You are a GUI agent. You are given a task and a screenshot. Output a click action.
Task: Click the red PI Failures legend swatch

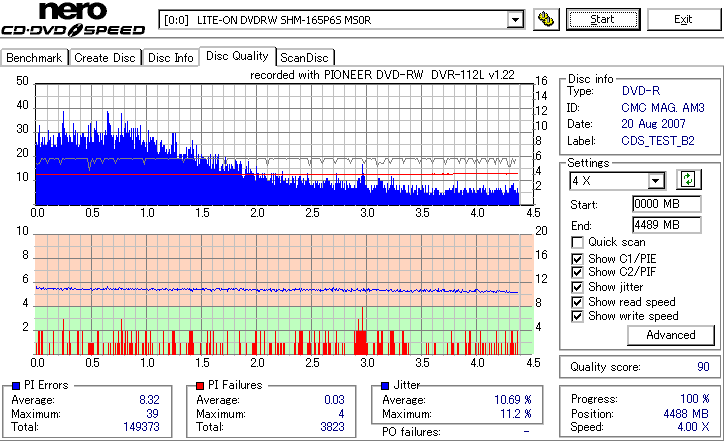[x=200, y=386]
